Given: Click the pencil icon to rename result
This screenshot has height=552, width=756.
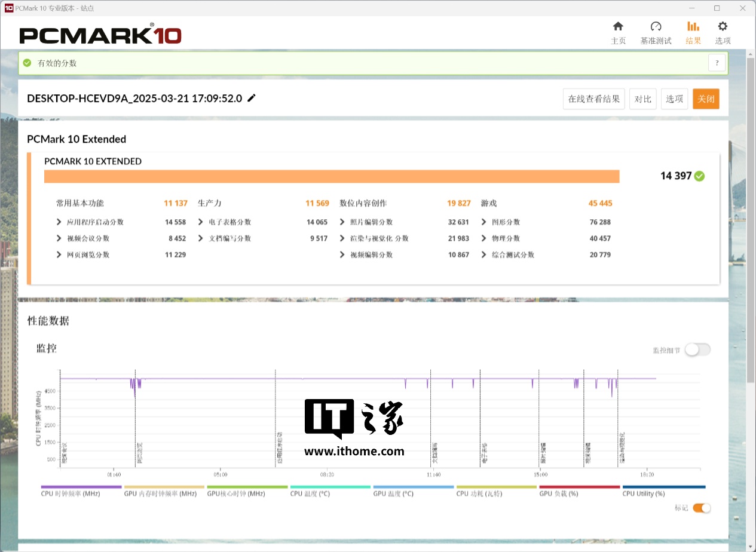Looking at the screenshot, I should point(252,98).
